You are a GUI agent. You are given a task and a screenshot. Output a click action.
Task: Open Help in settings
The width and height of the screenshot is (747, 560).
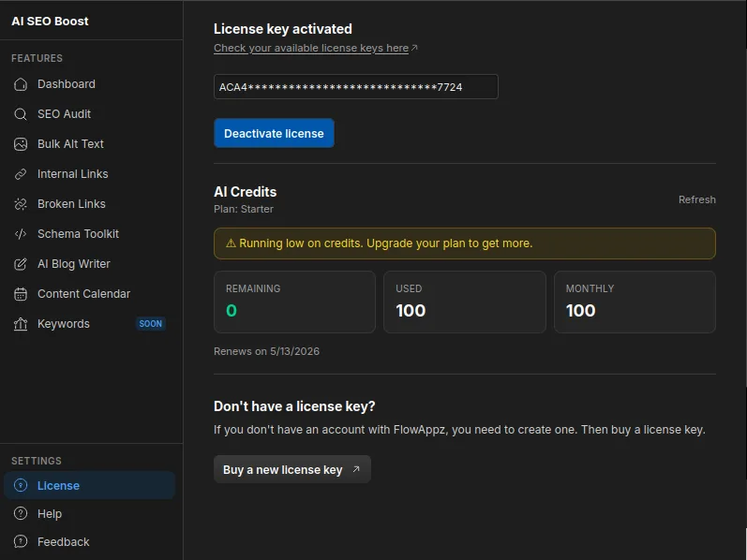90,513
